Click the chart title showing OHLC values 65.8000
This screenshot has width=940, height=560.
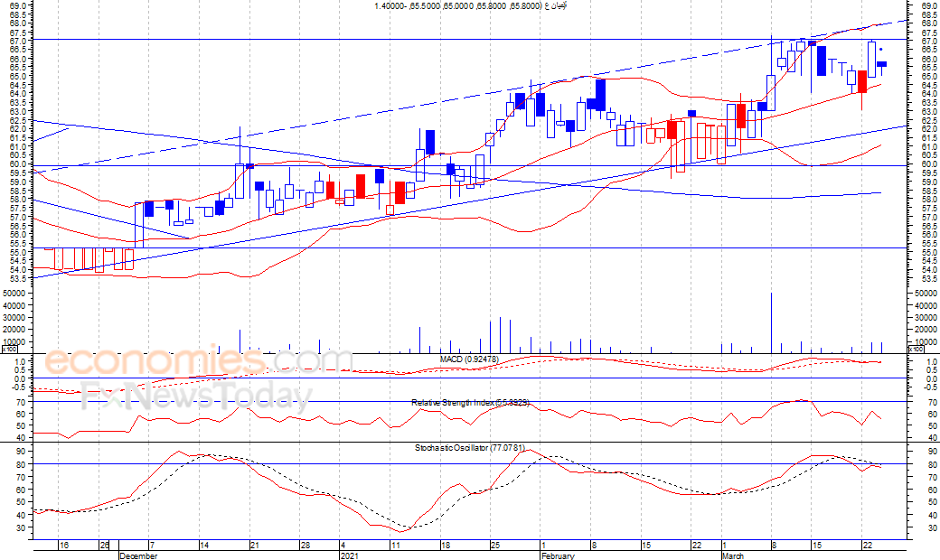tap(471, 5)
